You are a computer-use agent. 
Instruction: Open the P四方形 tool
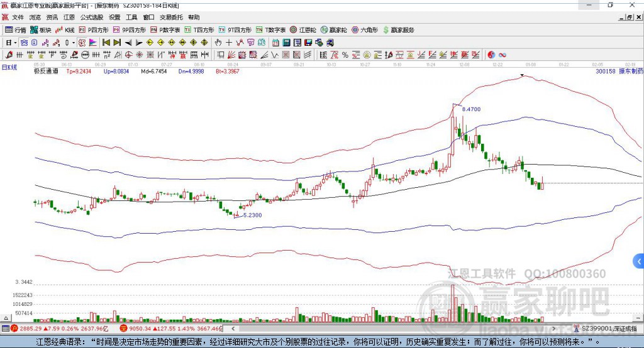(94, 30)
